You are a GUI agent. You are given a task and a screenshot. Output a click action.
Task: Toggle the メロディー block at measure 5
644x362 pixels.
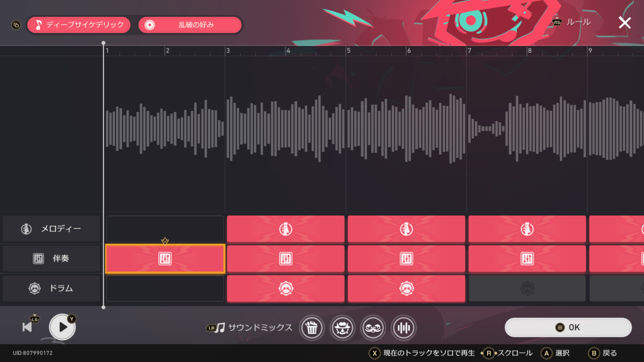tap(406, 229)
